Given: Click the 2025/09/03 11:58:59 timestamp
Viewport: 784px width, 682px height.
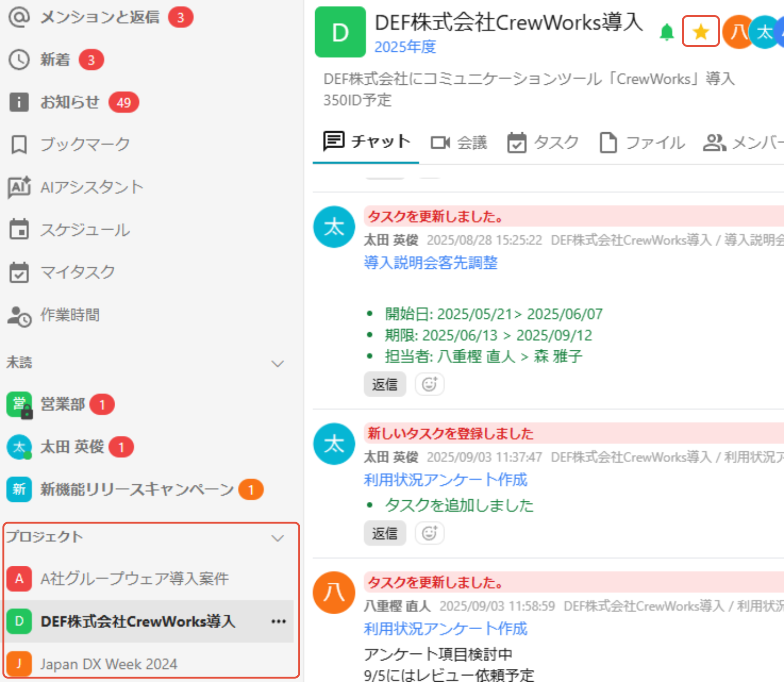Looking at the screenshot, I should (497, 606).
